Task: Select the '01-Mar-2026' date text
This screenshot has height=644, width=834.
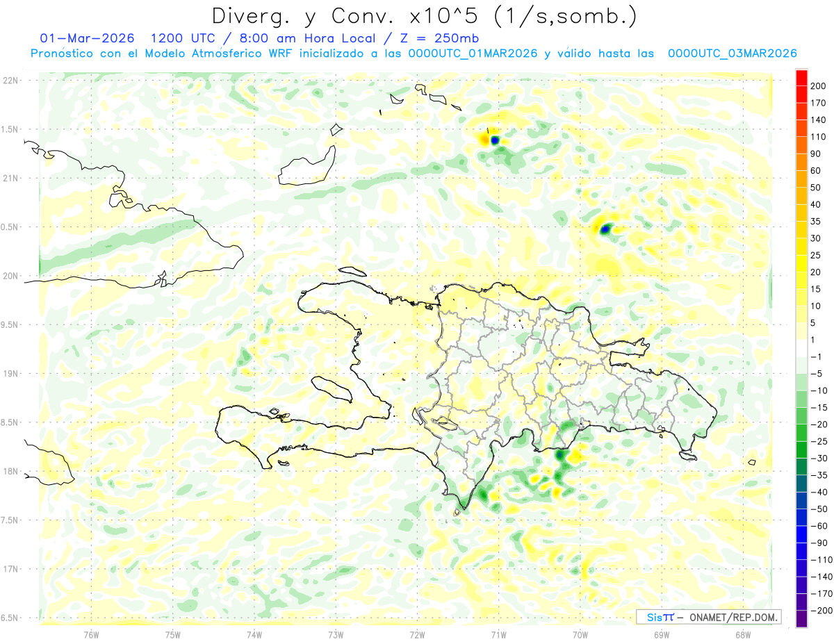Action: [x=87, y=38]
